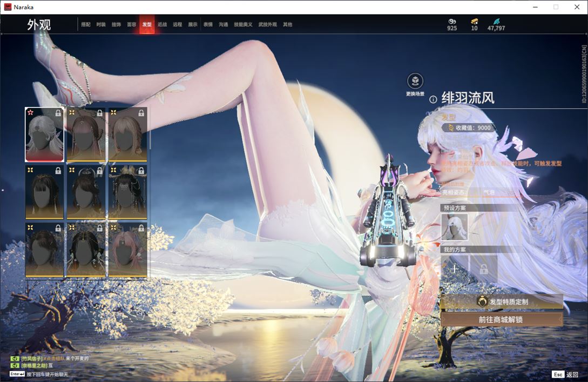Click the hairstyle grid scrollbar

tap(150, 130)
